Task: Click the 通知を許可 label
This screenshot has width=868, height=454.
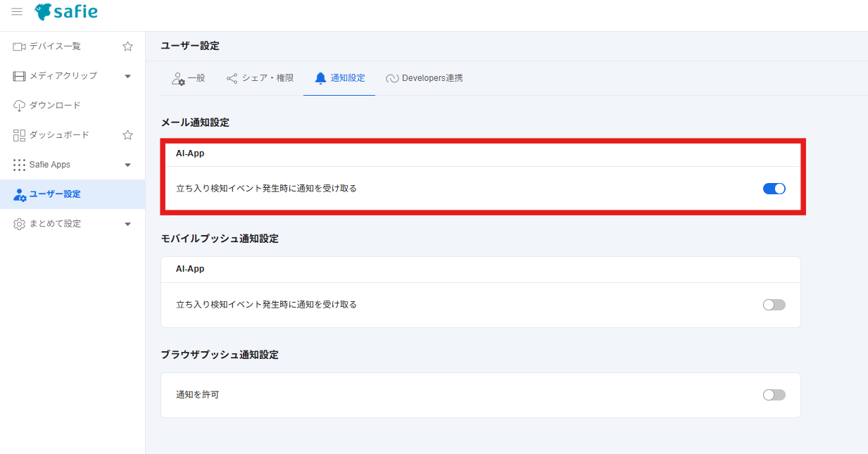Action: point(197,395)
